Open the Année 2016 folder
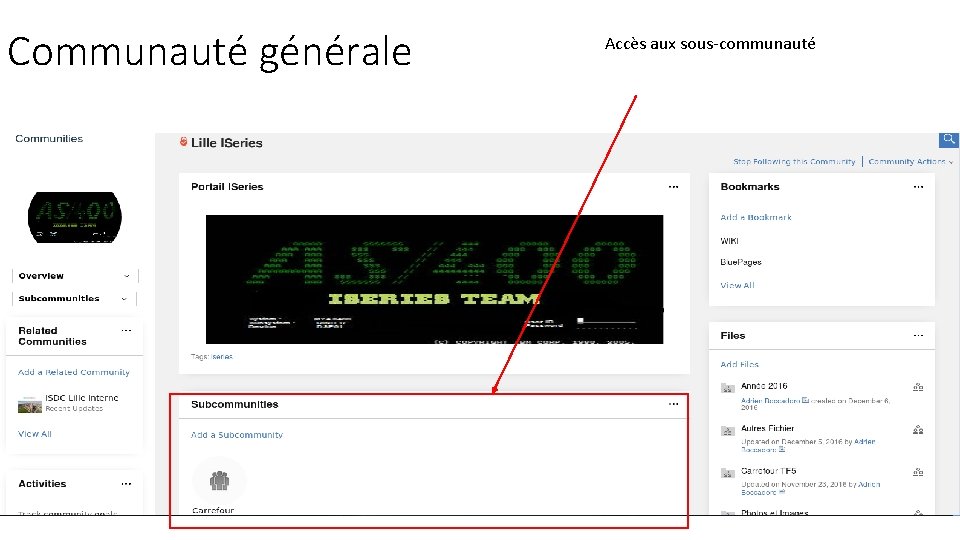This screenshot has height=540, width=960. point(764,386)
